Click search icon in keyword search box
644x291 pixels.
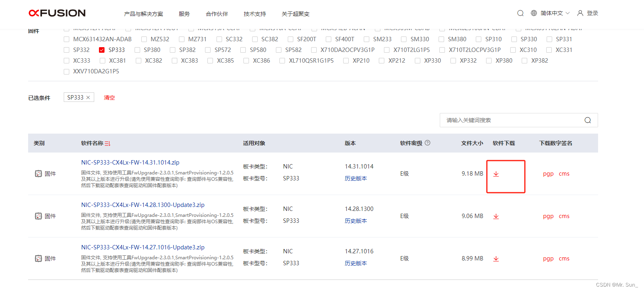click(588, 120)
